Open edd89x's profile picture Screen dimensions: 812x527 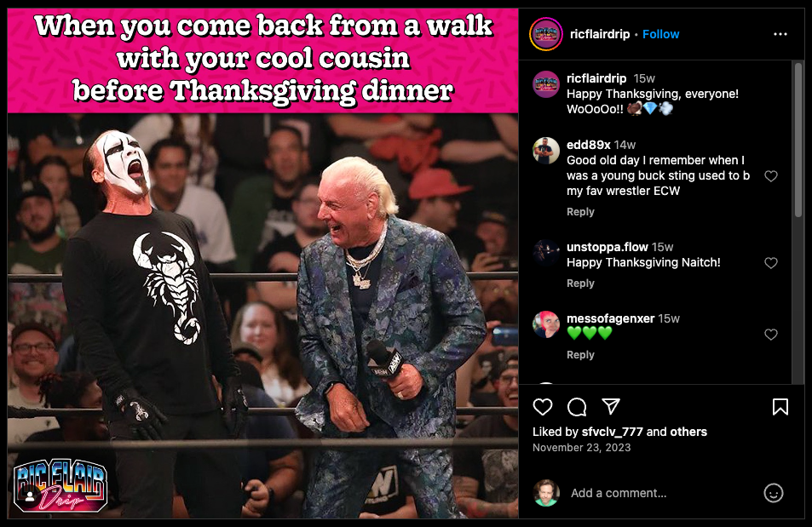pos(546,151)
